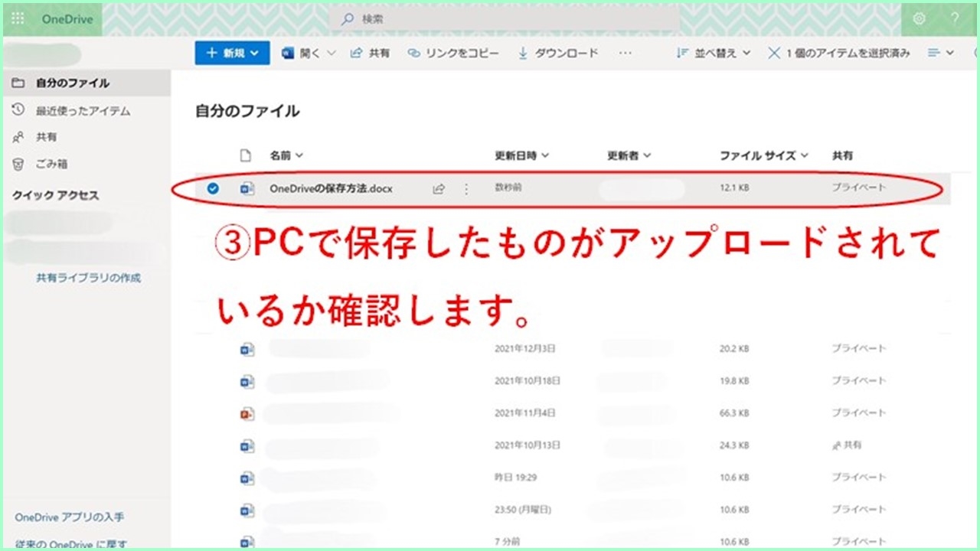Click 開く to open in Word
The image size is (980, 551).
(x=301, y=53)
